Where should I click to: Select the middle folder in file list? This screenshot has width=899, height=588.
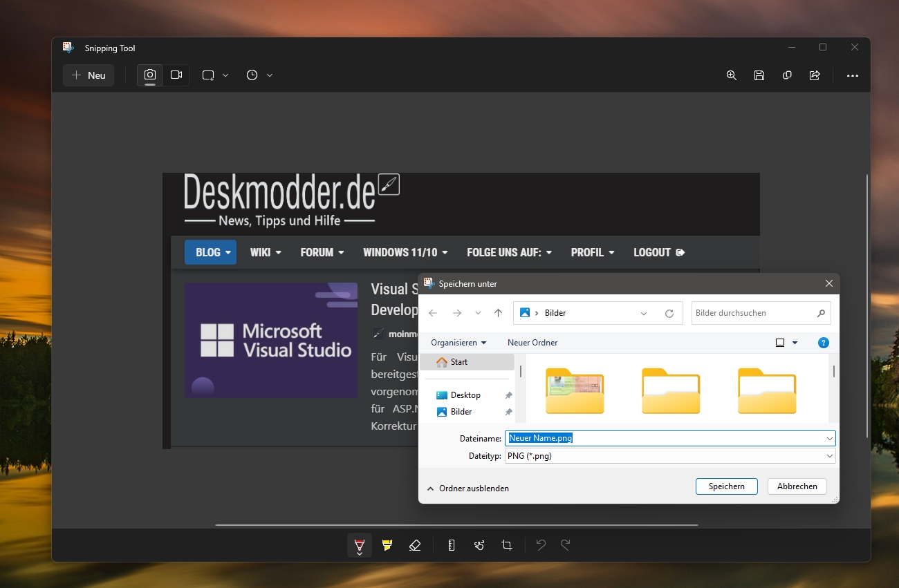click(671, 390)
